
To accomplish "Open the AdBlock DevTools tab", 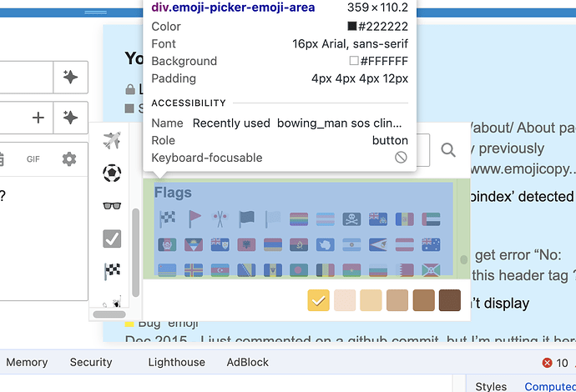I will click(x=248, y=362).
